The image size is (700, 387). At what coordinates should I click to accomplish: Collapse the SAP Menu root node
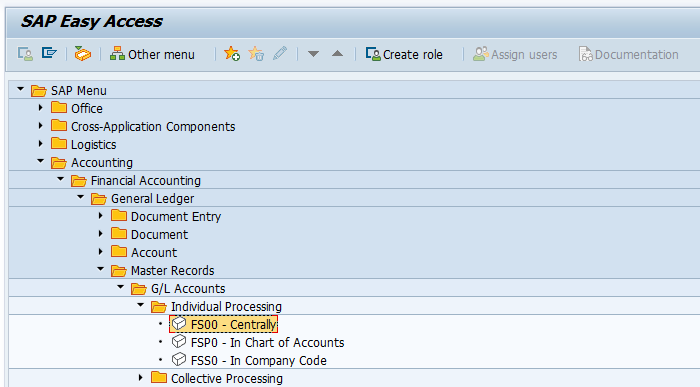click(x=21, y=90)
